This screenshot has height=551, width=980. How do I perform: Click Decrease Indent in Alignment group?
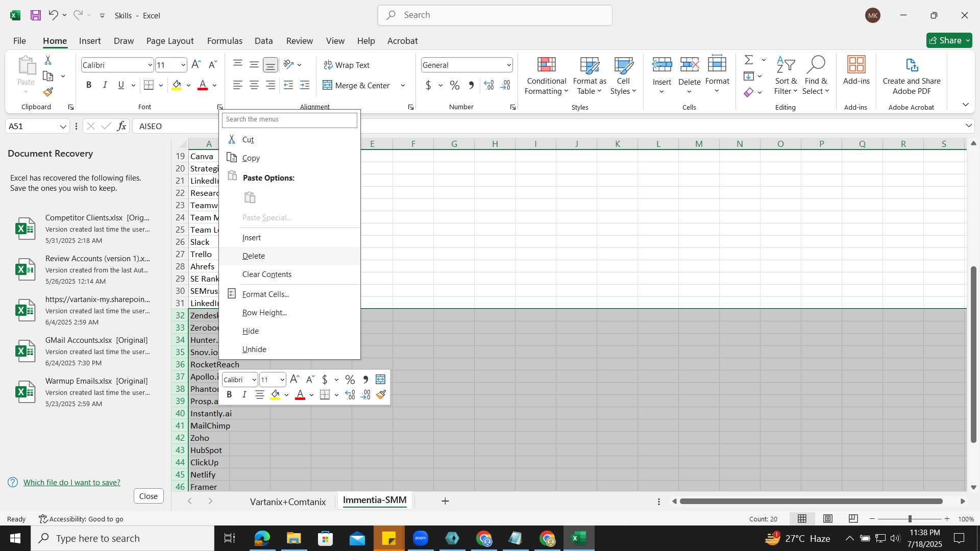click(x=288, y=85)
